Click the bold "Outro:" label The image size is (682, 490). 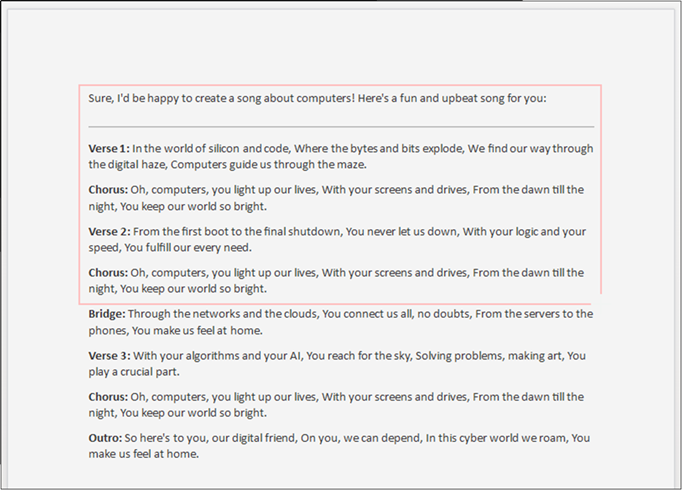point(105,438)
